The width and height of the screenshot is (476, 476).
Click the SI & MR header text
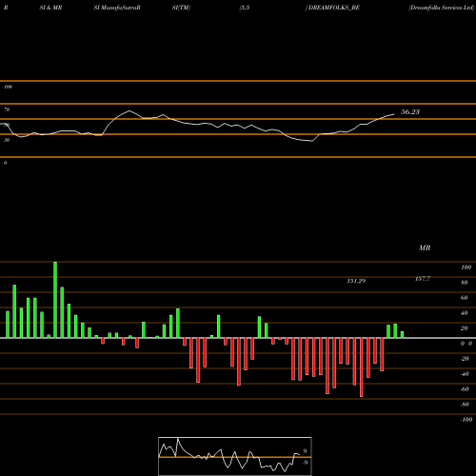(x=50, y=8)
